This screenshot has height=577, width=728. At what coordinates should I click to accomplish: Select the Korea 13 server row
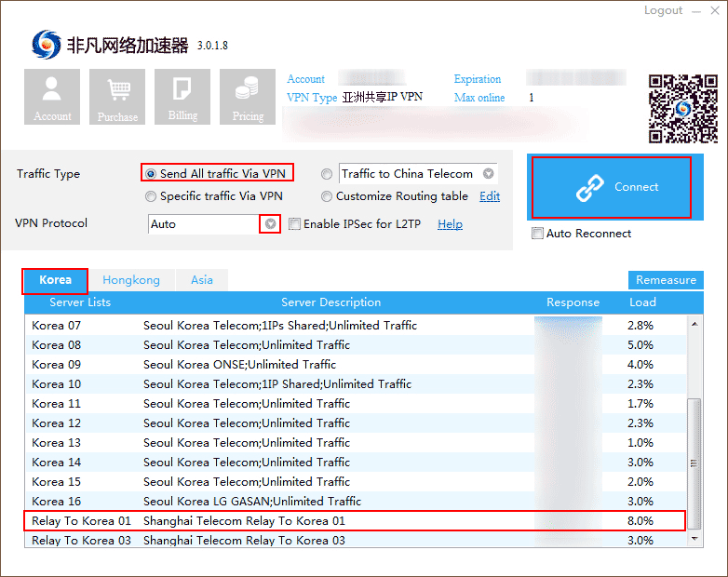click(356, 442)
